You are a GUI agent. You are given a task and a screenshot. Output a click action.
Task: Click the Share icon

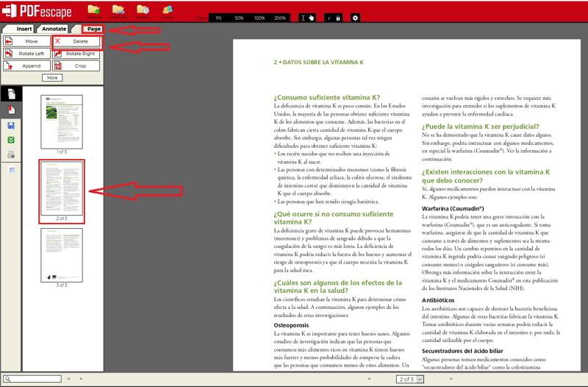pos(168,10)
